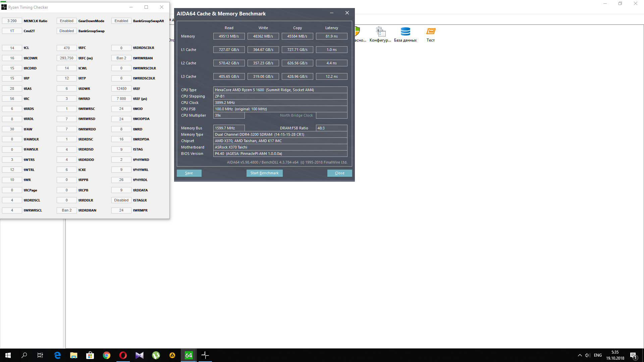
Task: Click the volume speaker tray icon
Action: [587, 355]
